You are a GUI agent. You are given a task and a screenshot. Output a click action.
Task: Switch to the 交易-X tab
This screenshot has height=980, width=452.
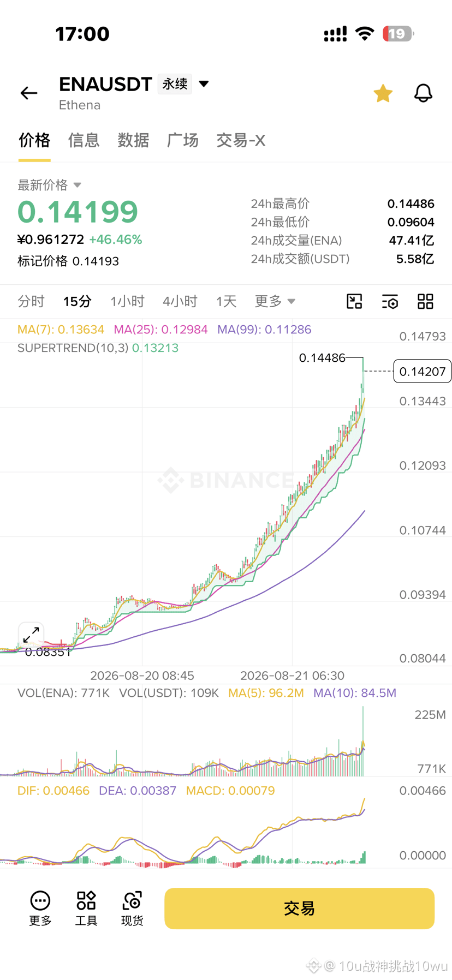pos(241,140)
